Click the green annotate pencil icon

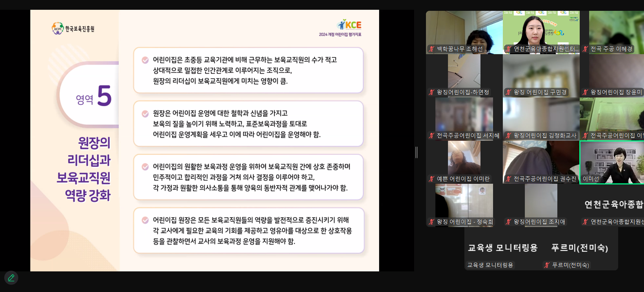pos(11,278)
